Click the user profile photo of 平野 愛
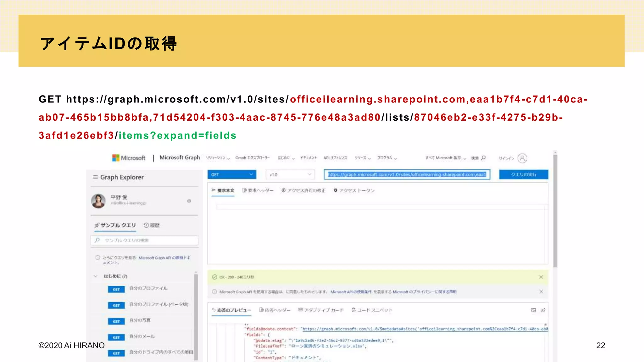The image size is (644, 362). pos(98,201)
